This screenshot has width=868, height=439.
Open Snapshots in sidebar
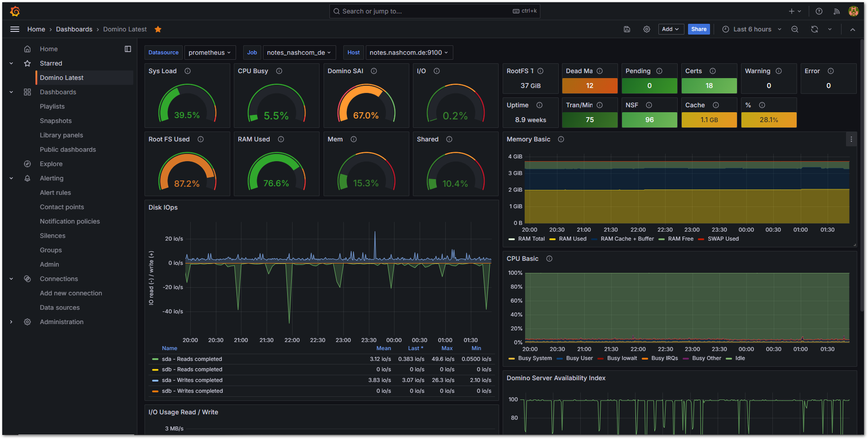(56, 121)
